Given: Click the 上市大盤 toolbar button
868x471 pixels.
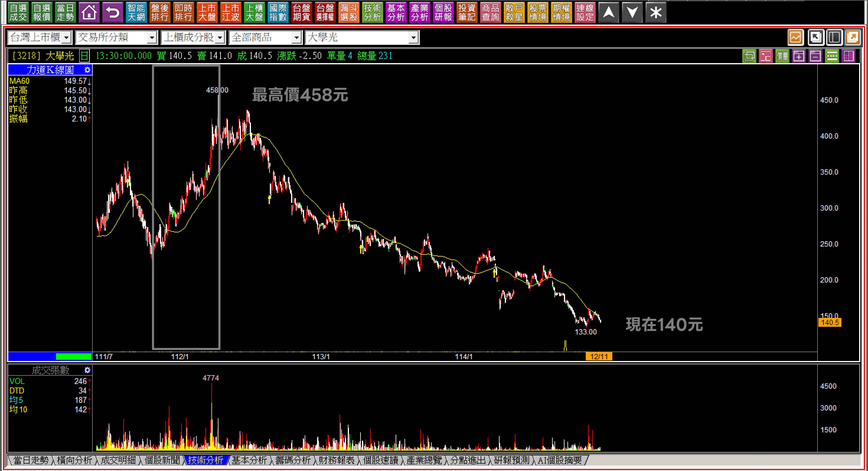Looking at the screenshot, I should coord(207,13).
